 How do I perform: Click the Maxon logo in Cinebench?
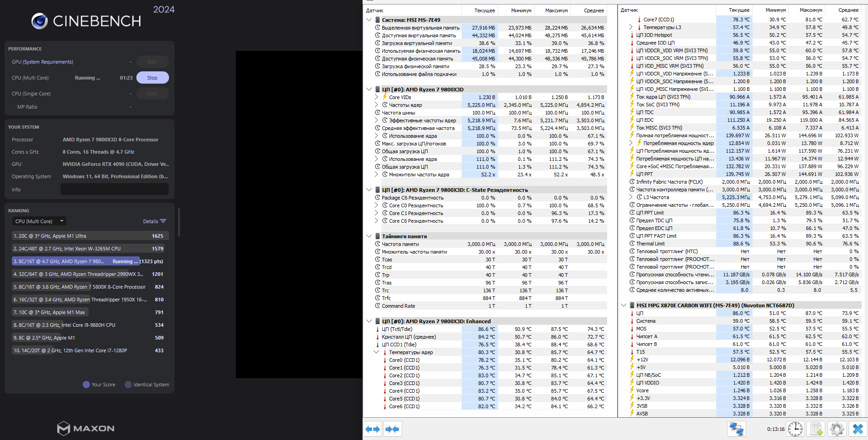pos(86,428)
